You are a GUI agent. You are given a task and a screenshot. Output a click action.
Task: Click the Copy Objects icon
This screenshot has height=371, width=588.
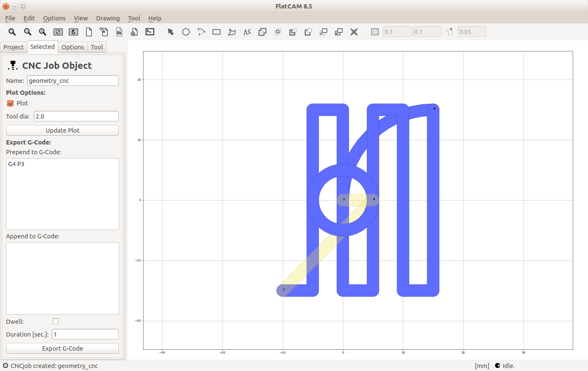pos(339,32)
